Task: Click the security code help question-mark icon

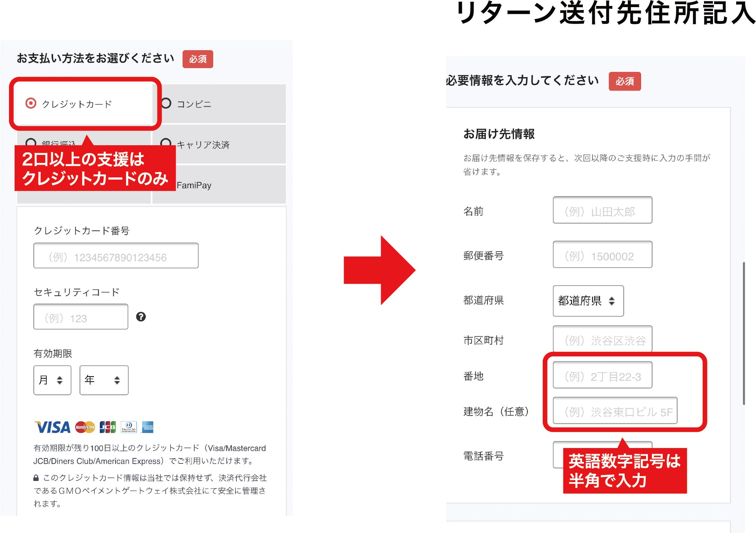Action: pyautogui.click(x=141, y=317)
